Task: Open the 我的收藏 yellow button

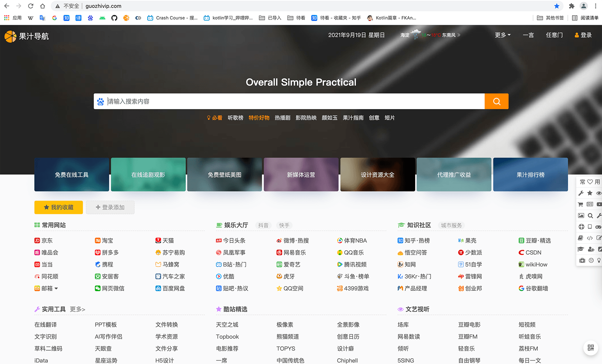Action: [59, 207]
